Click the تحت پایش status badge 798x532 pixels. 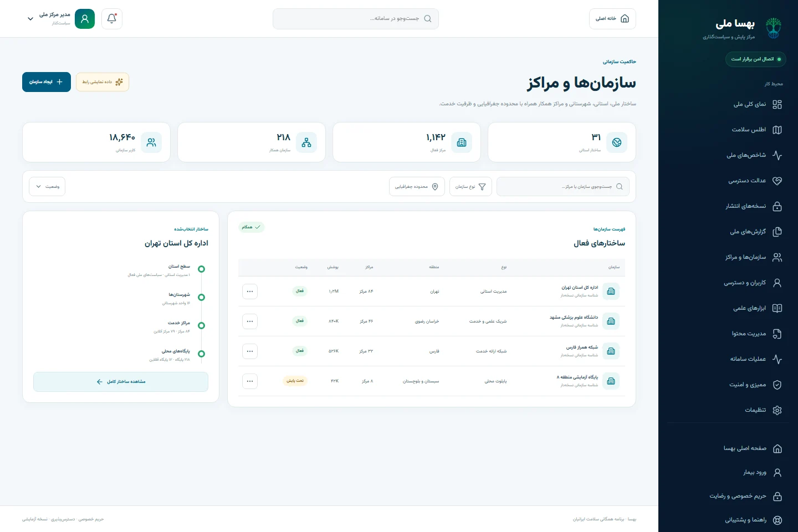295,381
